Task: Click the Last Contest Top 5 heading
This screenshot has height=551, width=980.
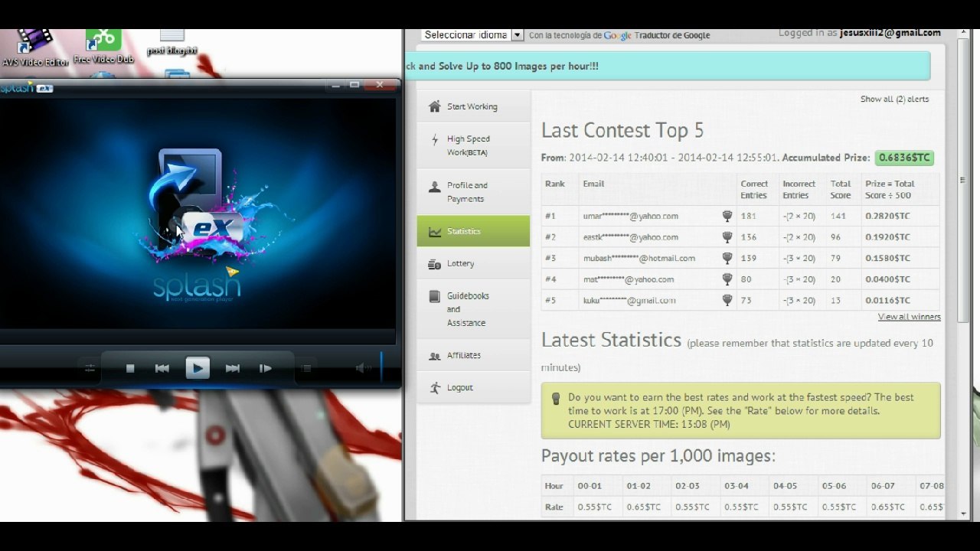Action: (622, 131)
